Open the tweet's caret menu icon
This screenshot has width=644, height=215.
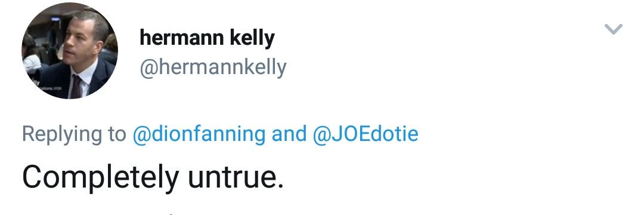pos(614,29)
